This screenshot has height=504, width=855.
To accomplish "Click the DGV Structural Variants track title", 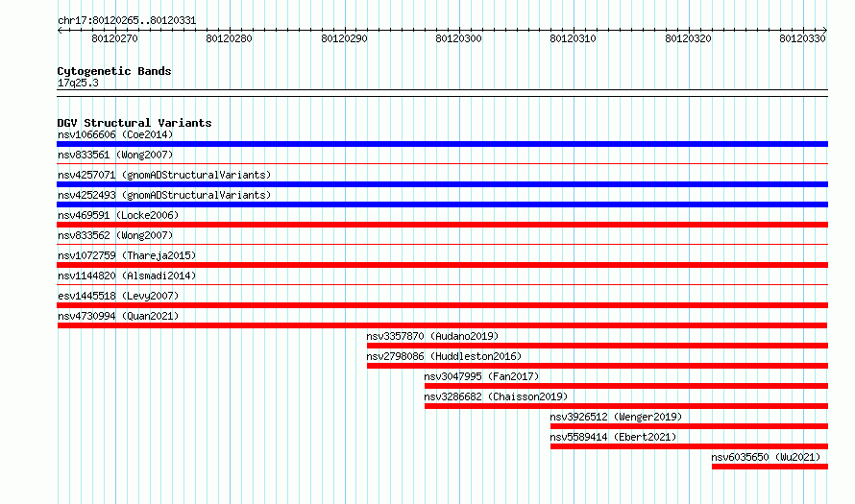I will pyautogui.click(x=134, y=123).
